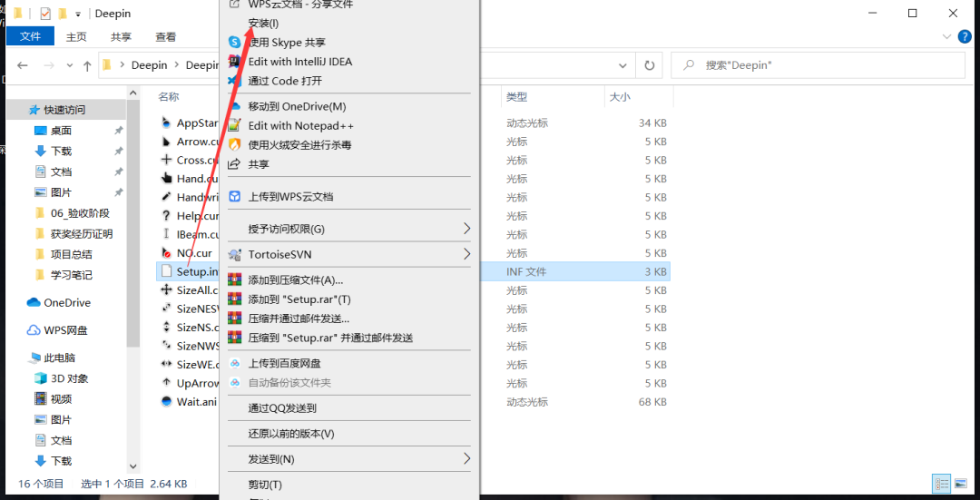
Task: Select the NO.cur file
Action: tap(194, 253)
